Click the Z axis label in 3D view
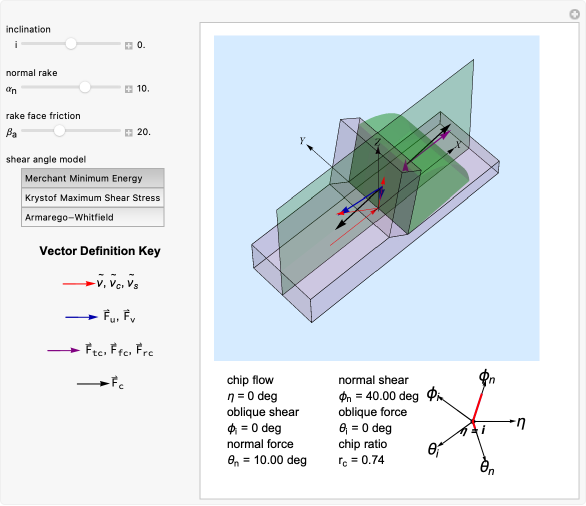Viewport: 586px width, 506px height. tap(377, 142)
